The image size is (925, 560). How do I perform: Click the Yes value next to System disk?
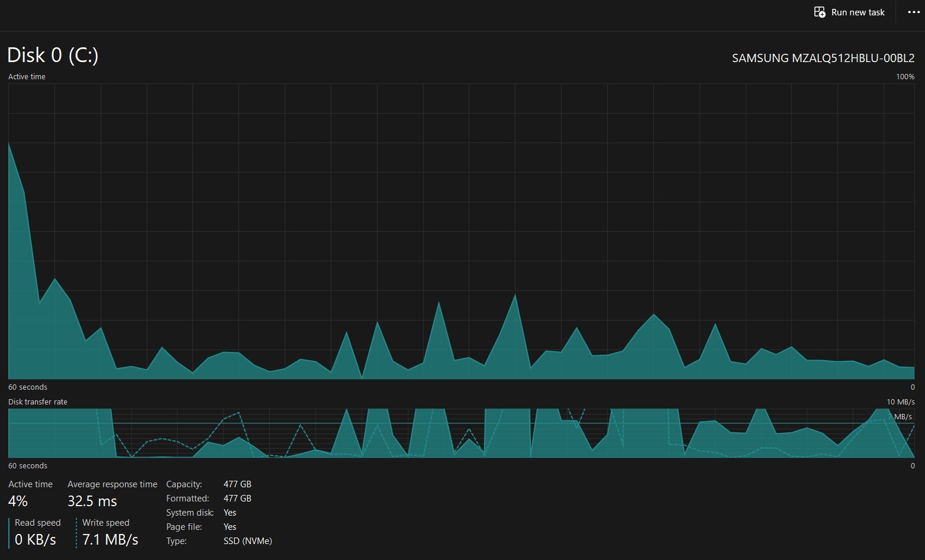(230, 513)
